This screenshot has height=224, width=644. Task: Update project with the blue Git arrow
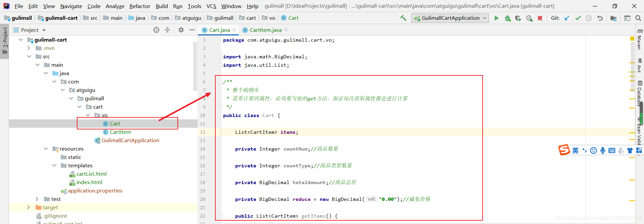(x=567, y=18)
